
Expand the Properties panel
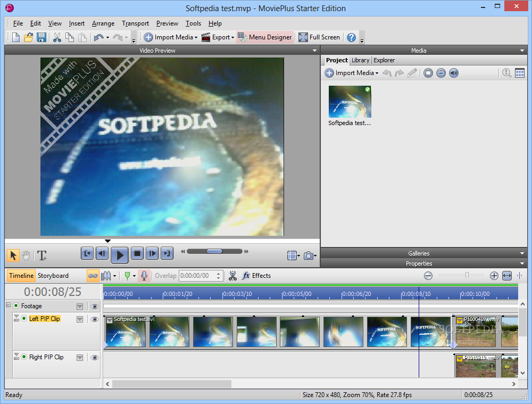click(x=522, y=263)
